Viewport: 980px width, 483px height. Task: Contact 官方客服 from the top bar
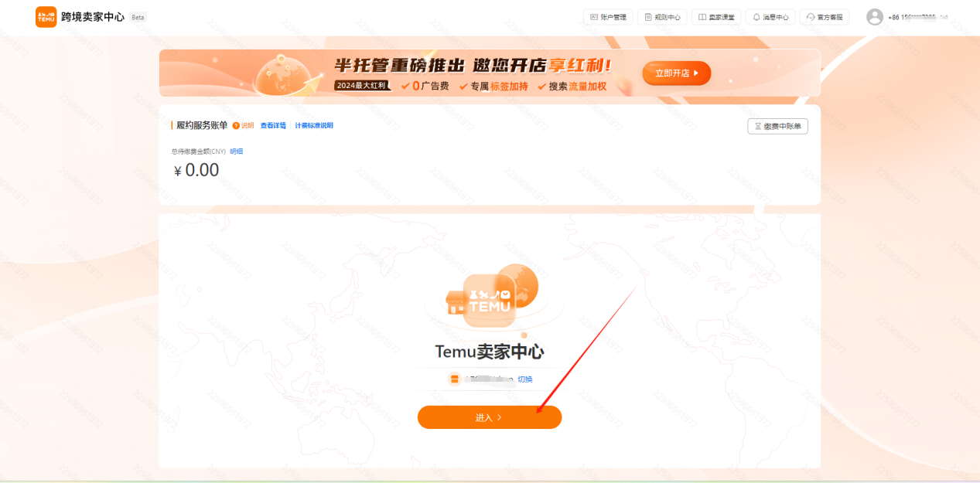825,17
